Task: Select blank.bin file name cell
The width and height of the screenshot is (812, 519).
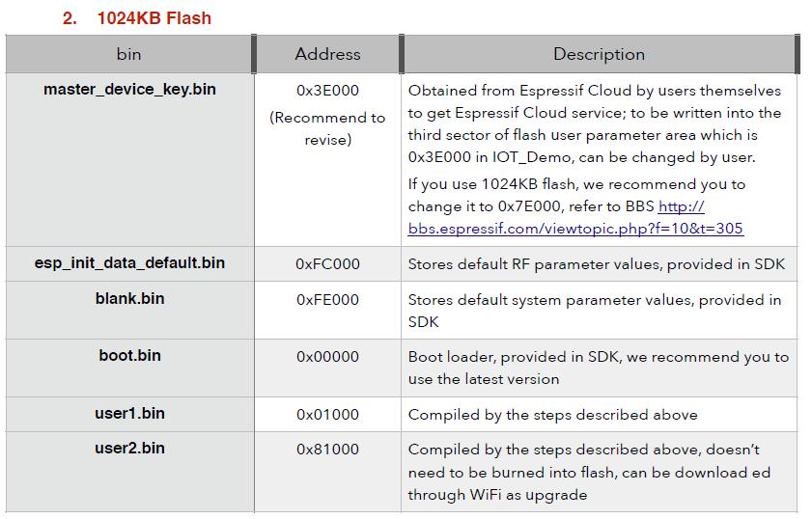Action: (129, 310)
